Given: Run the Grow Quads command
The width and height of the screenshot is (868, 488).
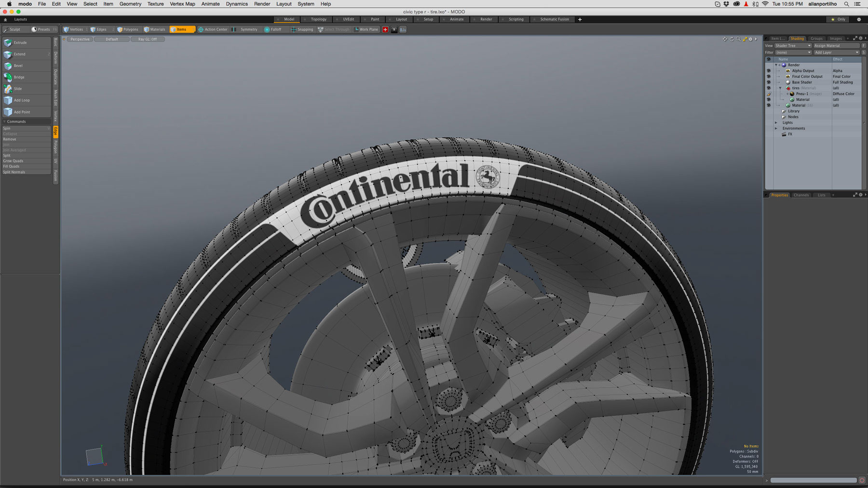Looking at the screenshot, I should pyautogui.click(x=13, y=161).
